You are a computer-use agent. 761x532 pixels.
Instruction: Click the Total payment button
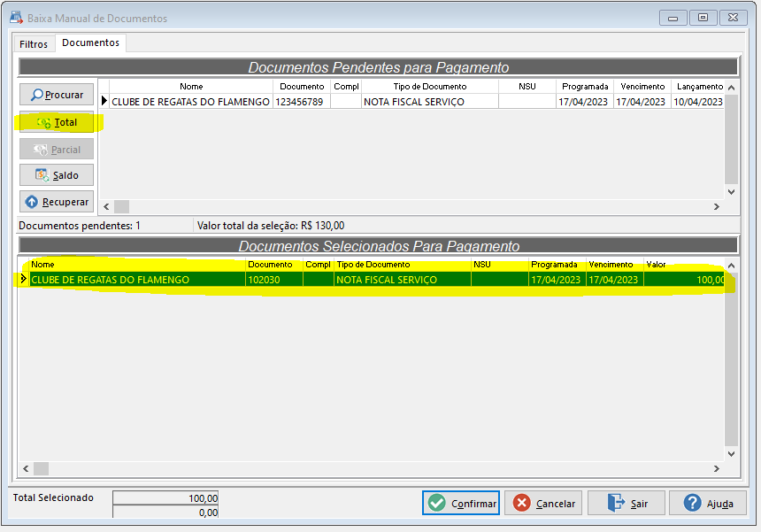[57, 122]
